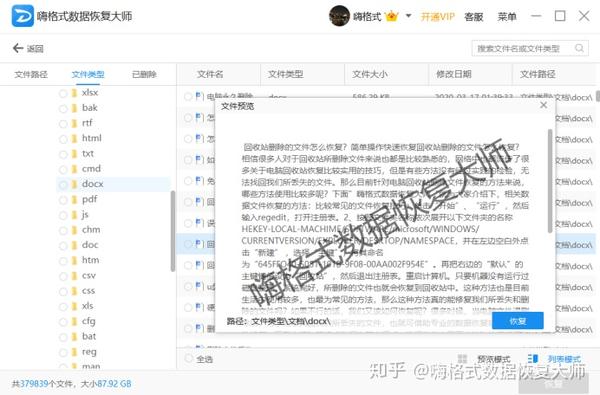
Task: Switch to the 文件路径 tab
Action: tap(31, 74)
